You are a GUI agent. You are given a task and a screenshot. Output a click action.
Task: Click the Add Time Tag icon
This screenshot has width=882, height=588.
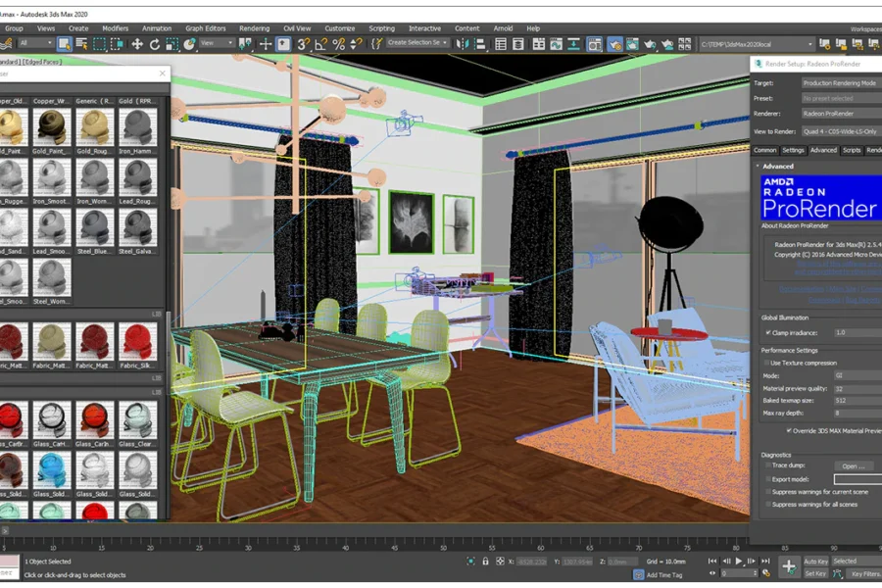click(x=638, y=574)
